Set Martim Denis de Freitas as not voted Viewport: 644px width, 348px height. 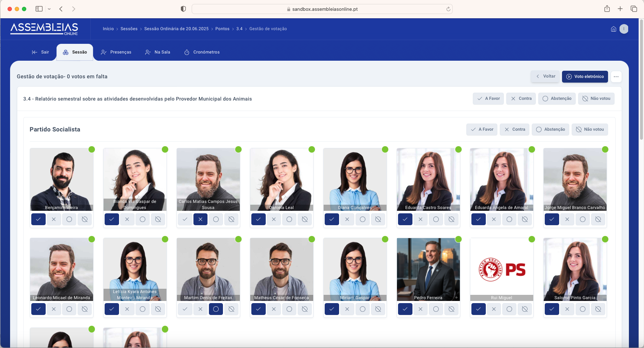click(231, 309)
